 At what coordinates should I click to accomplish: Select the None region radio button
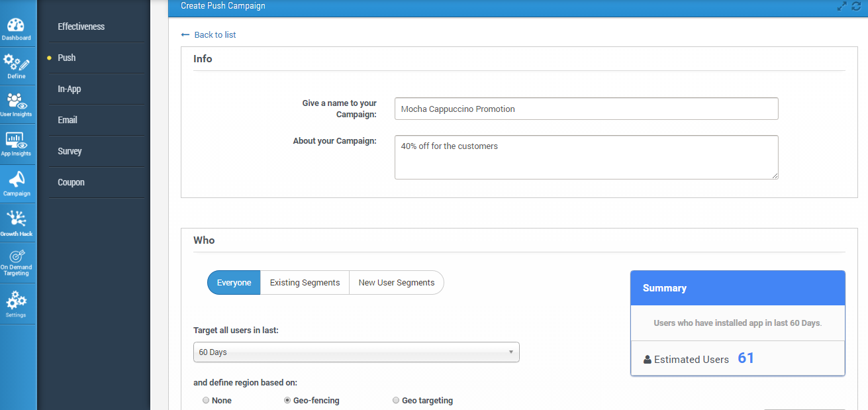(206, 400)
